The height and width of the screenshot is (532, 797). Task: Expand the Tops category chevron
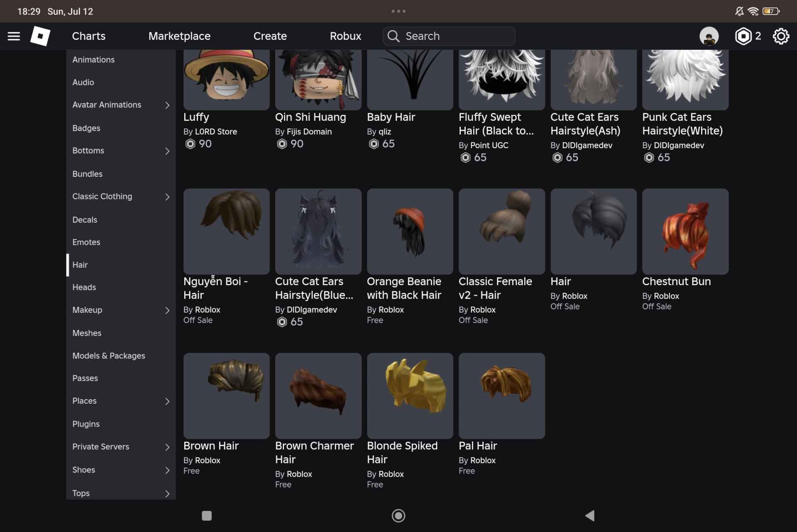(x=167, y=493)
